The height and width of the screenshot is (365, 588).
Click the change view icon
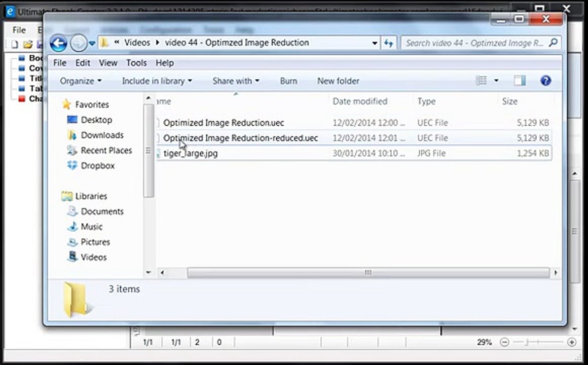pos(481,80)
